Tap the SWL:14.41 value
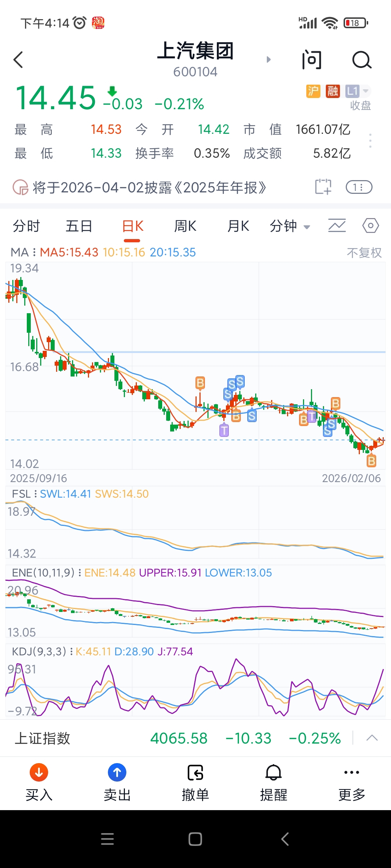 (66, 494)
